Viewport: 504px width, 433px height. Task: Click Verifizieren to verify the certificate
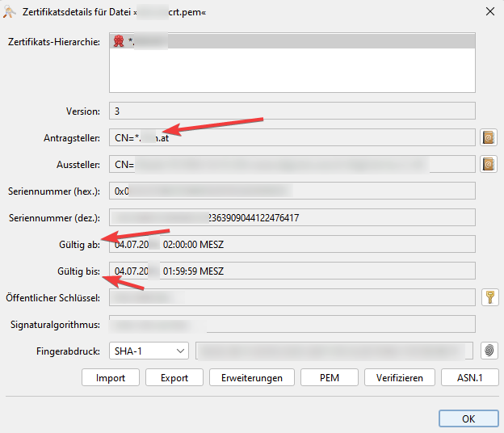click(399, 377)
